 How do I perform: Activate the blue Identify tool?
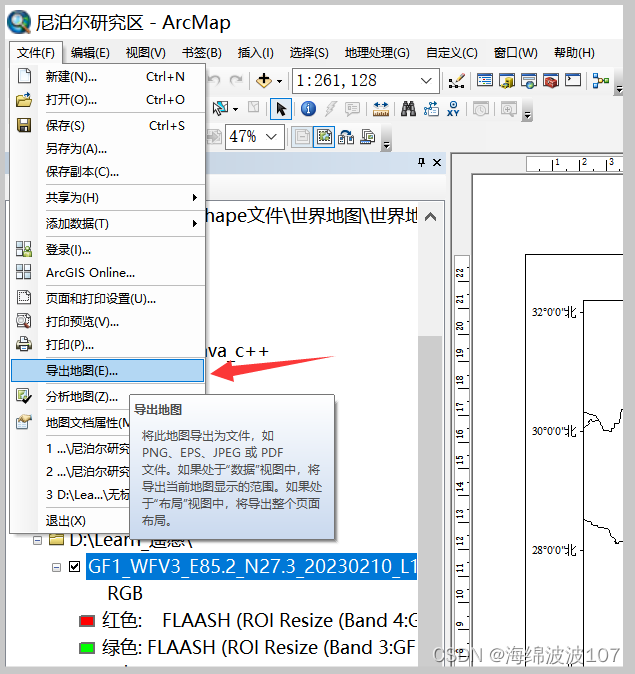click(308, 109)
